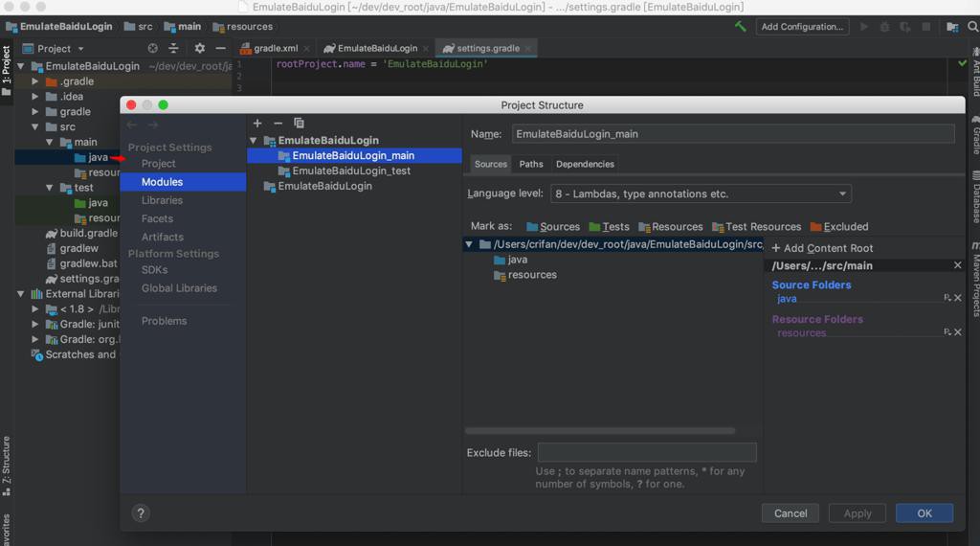
Task: Expand the .gradle folder
Action: 35,81
